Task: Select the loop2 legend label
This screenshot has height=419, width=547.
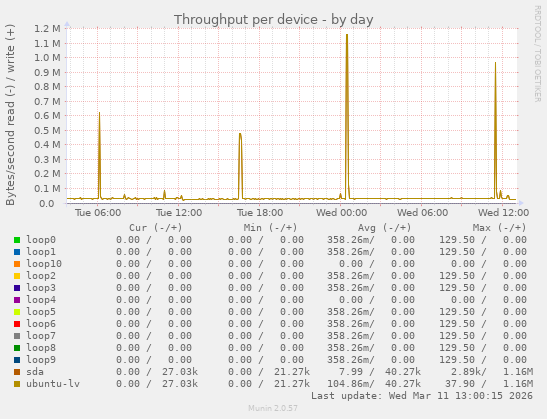Action: click(41, 276)
